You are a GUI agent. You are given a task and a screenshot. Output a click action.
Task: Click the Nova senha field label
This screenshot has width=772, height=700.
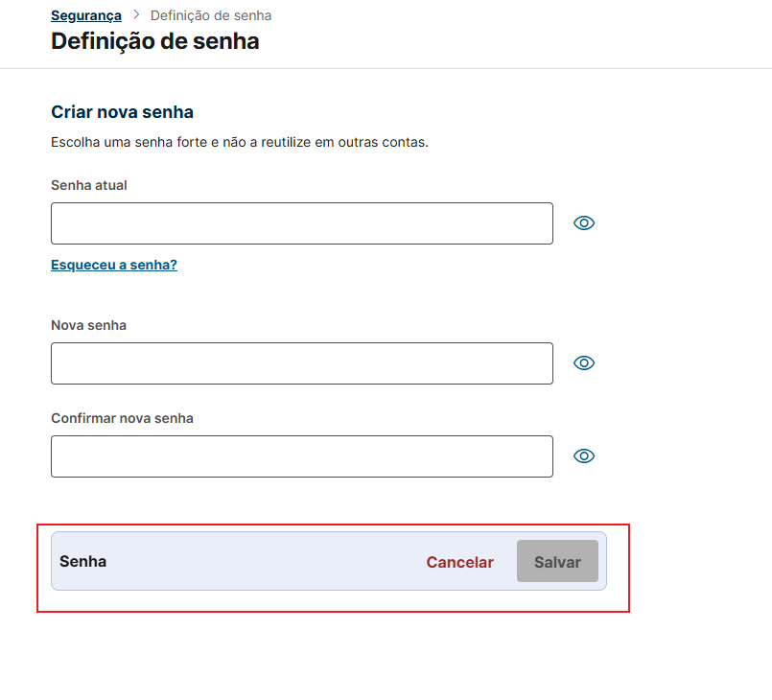click(88, 325)
